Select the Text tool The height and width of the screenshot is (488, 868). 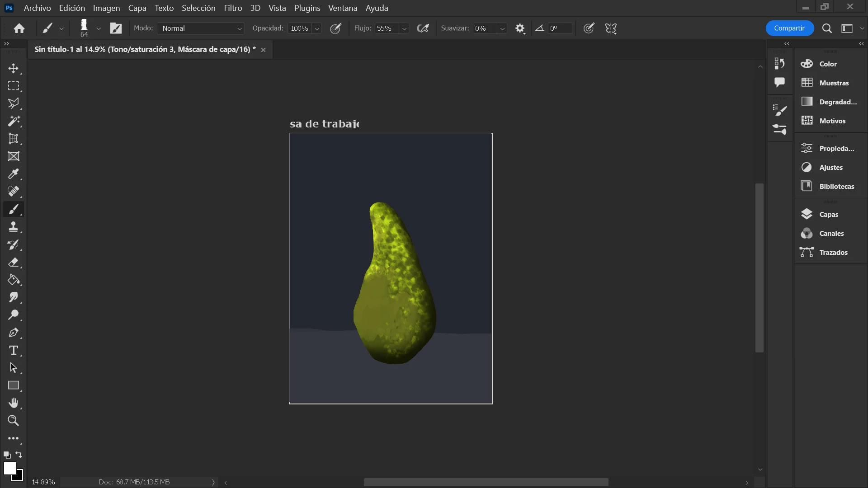click(x=14, y=350)
